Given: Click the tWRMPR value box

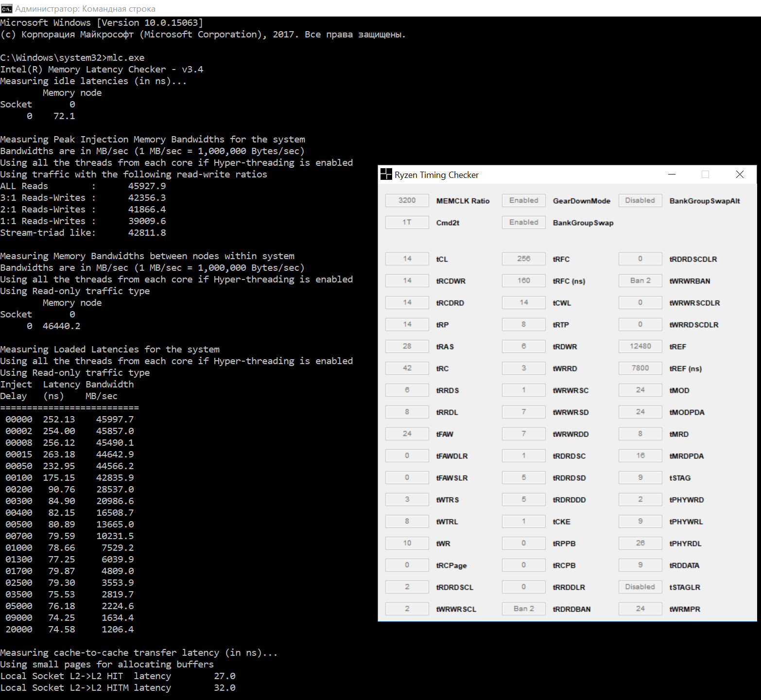Looking at the screenshot, I should 640,609.
